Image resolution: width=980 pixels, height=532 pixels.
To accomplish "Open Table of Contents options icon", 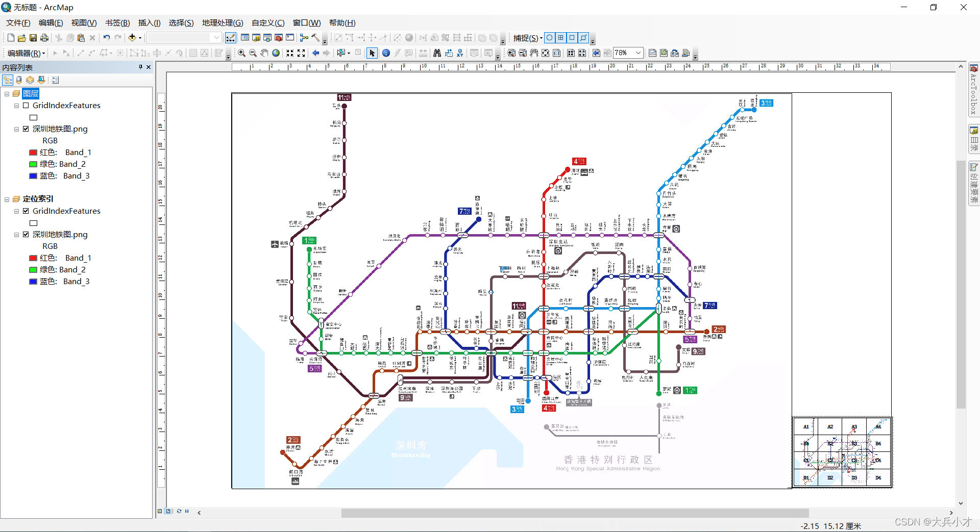I will click(x=56, y=80).
